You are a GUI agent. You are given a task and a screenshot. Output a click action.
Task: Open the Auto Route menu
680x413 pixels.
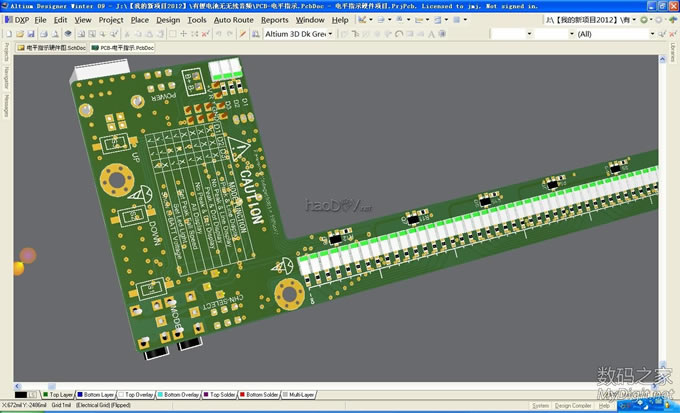click(x=233, y=19)
